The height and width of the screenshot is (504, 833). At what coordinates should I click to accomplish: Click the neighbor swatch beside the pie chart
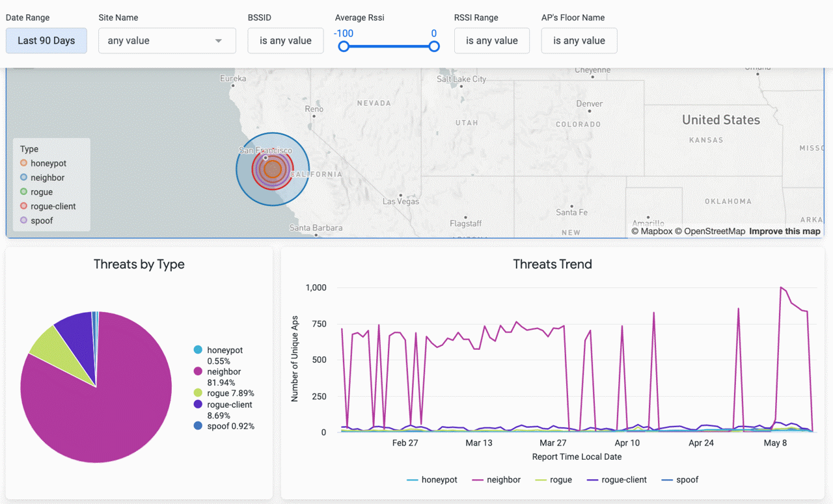pyautogui.click(x=198, y=371)
